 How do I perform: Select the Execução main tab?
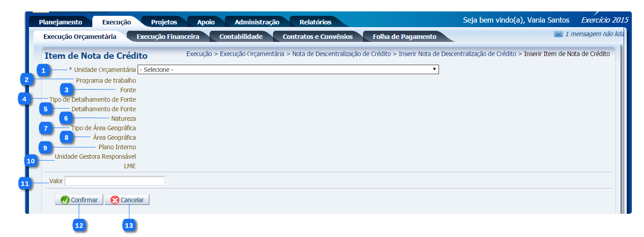pyautogui.click(x=116, y=22)
